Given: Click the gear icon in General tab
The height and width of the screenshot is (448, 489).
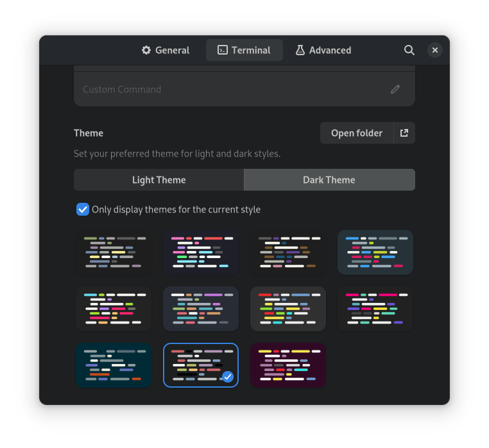Looking at the screenshot, I should tap(146, 50).
